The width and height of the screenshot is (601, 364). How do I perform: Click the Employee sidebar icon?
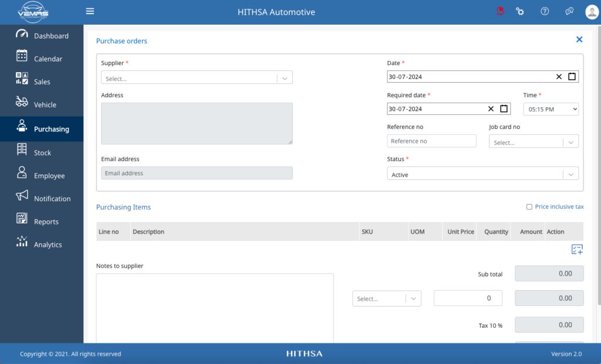click(22, 172)
